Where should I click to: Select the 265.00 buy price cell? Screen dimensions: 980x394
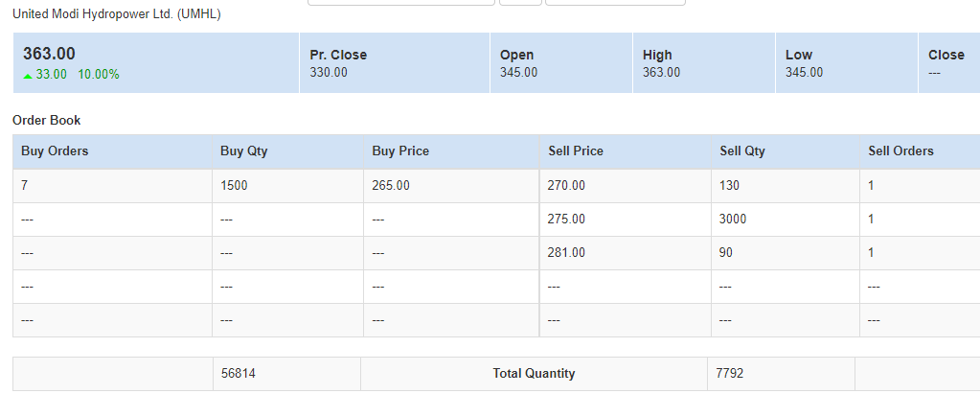(x=451, y=186)
